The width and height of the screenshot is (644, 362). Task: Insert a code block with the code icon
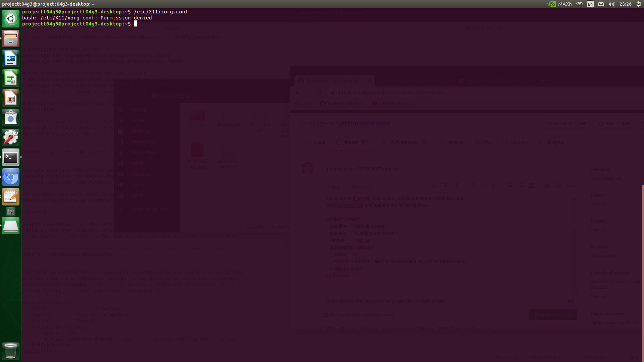[483, 185]
